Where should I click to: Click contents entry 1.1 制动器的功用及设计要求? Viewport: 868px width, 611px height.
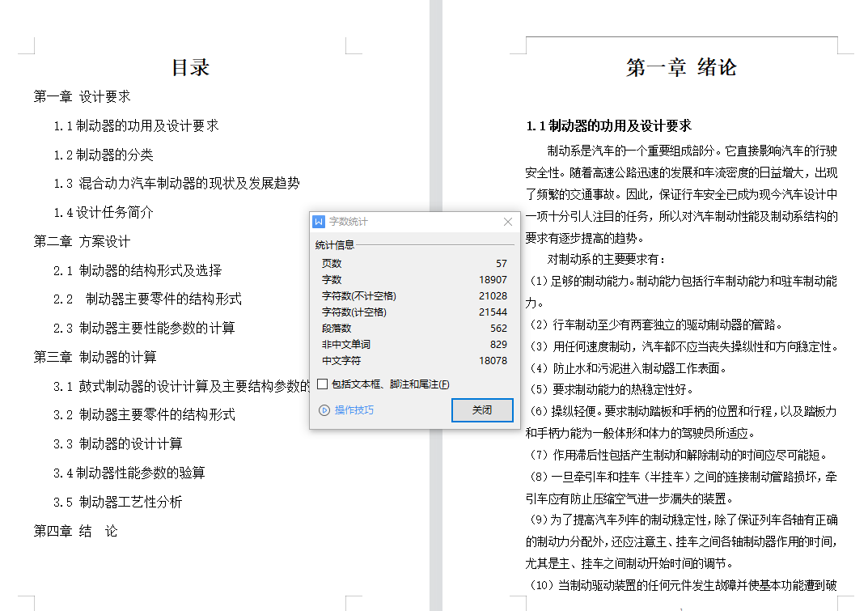pos(136,125)
